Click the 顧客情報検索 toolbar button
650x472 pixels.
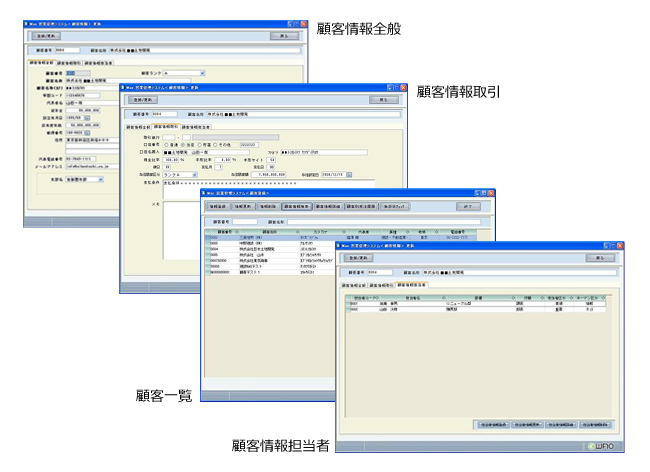click(297, 206)
